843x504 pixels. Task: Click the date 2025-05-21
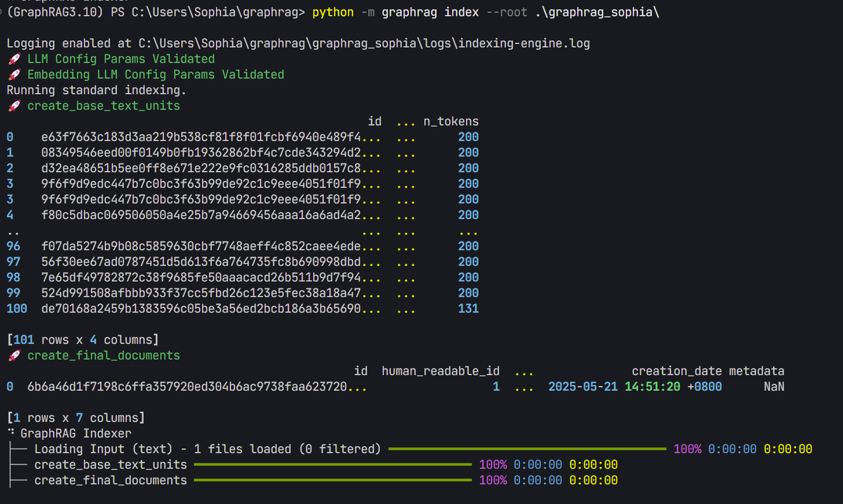coord(583,387)
